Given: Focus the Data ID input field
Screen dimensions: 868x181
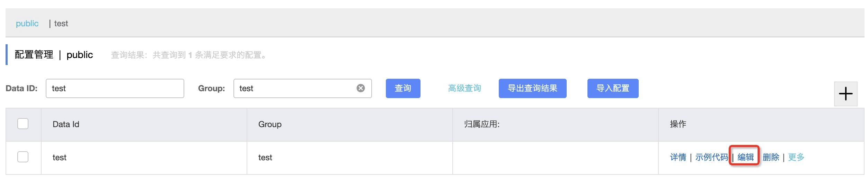Looking at the screenshot, I should (115, 88).
